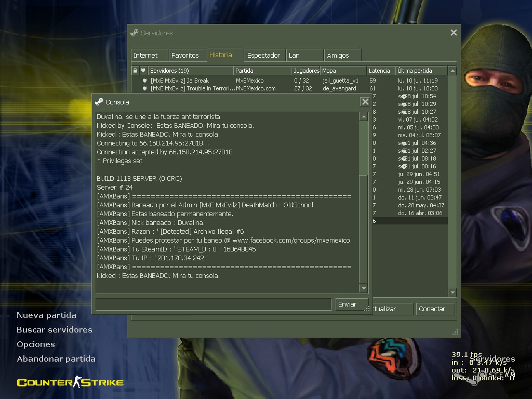Click server list scrollbar up arrow

tap(453, 71)
